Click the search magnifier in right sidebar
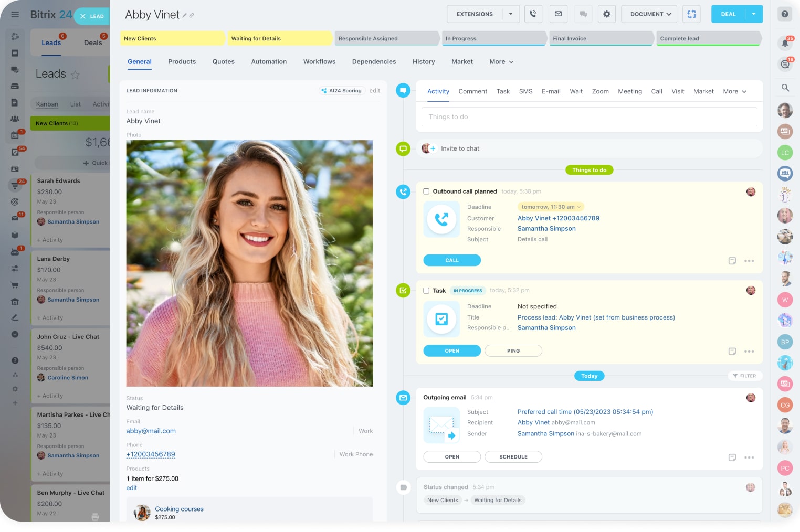Viewport: 800px width, 532px height. (785, 88)
